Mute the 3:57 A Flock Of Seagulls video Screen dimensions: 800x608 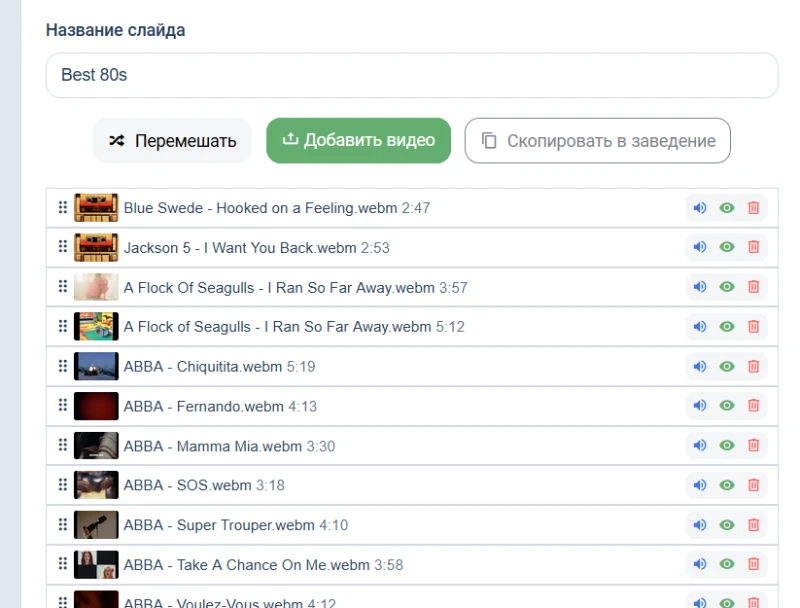tap(699, 287)
